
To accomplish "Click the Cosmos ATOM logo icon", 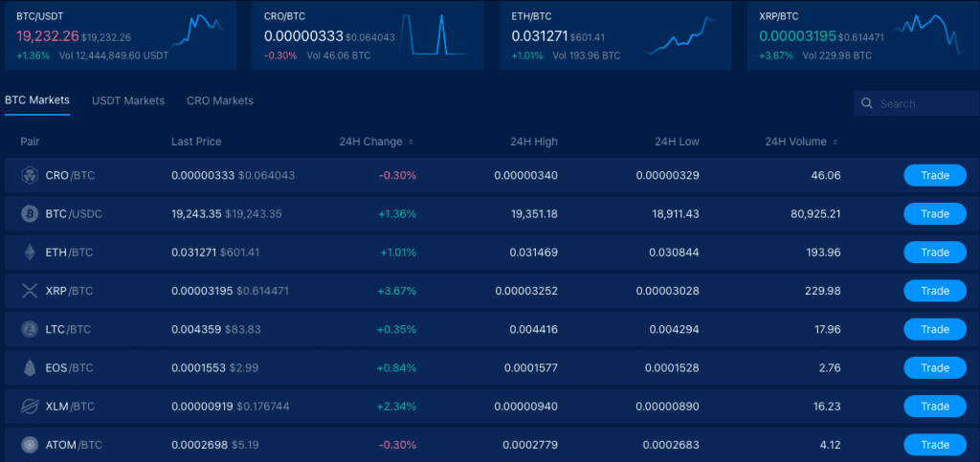I will click(30, 445).
